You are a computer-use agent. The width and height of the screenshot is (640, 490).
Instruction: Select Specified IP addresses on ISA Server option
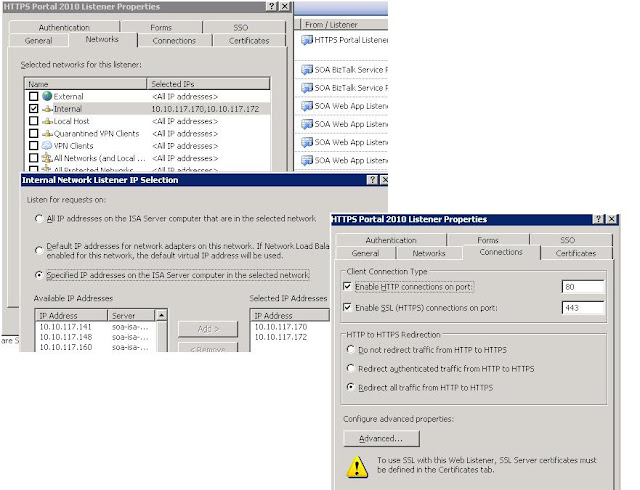[x=39, y=275]
